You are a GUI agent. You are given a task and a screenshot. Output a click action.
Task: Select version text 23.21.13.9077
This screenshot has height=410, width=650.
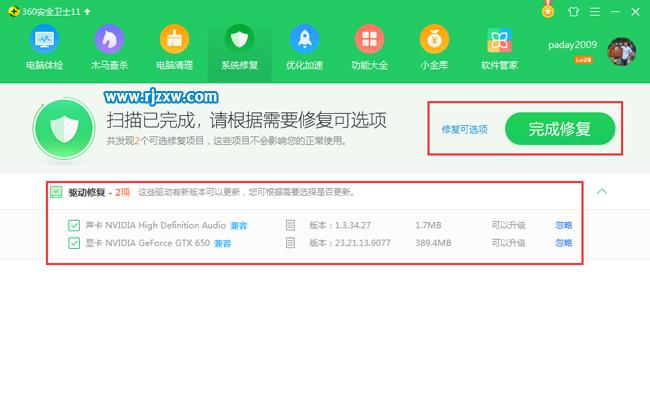363,243
